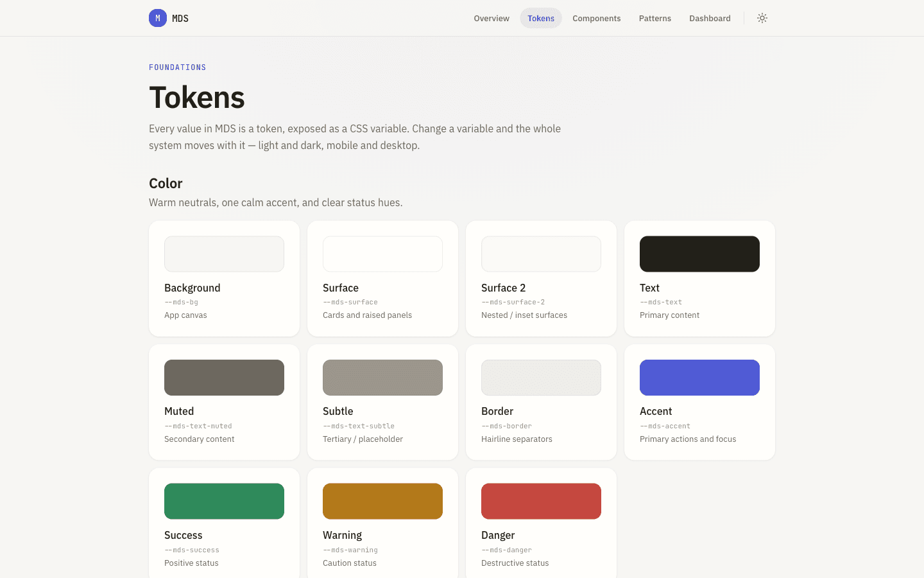Click the Tokens page heading
The image size is (924, 578).
197,98
